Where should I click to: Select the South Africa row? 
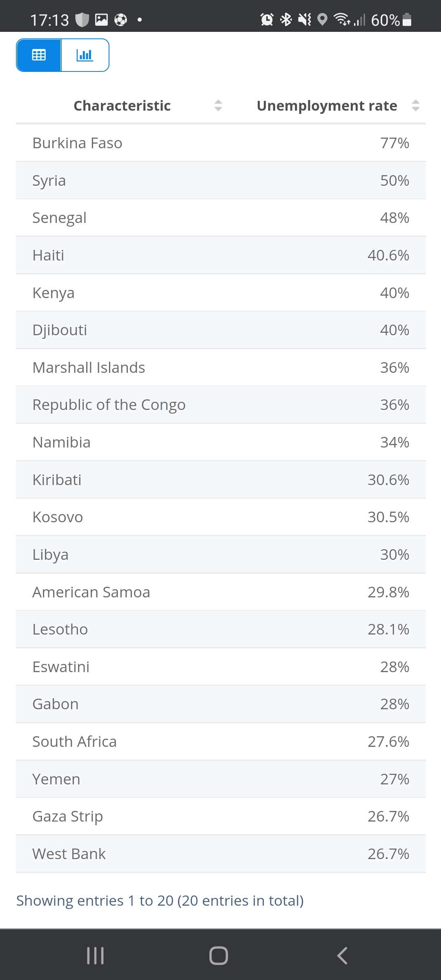tap(220, 742)
